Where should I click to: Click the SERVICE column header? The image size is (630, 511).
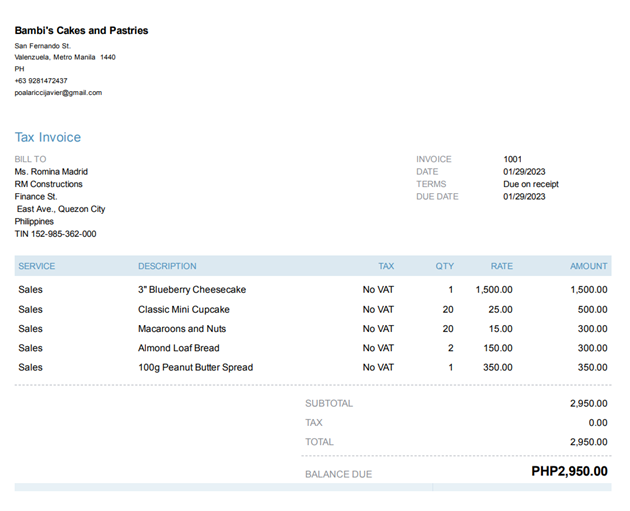pos(37,266)
